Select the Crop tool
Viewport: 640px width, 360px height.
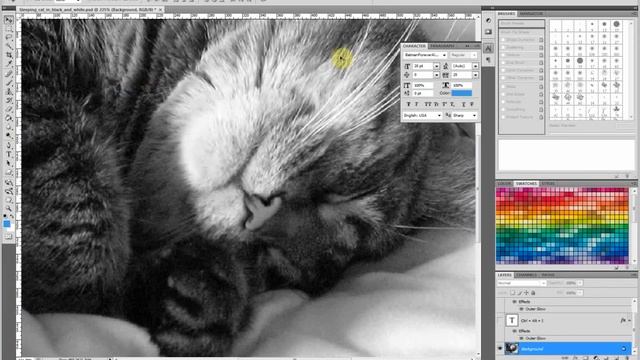(9, 54)
